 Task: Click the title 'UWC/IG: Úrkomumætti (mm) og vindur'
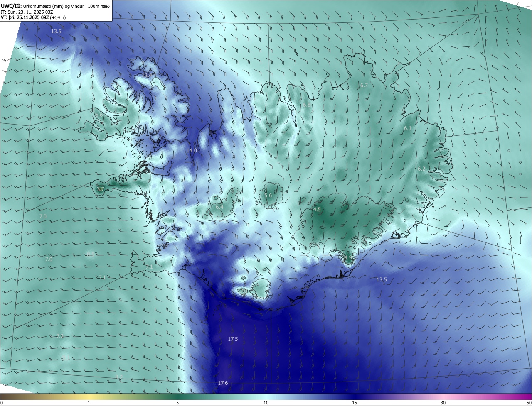pyautogui.click(x=55, y=6)
